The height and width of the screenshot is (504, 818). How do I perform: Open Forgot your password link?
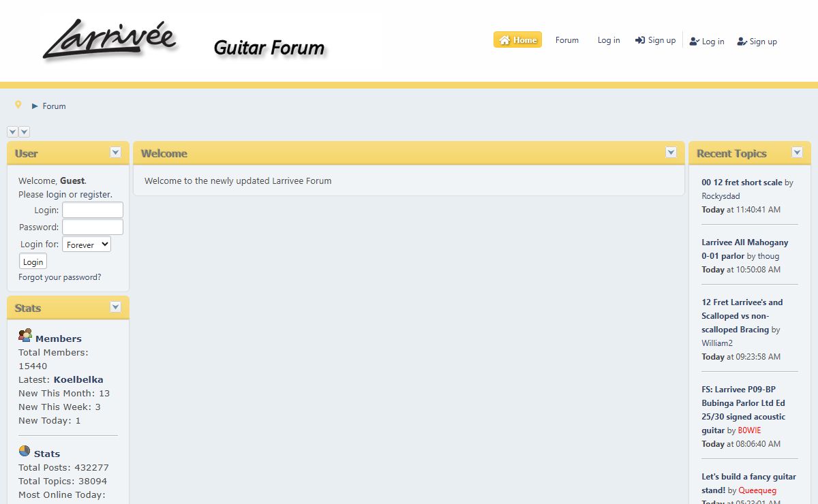pyautogui.click(x=60, y=277)
